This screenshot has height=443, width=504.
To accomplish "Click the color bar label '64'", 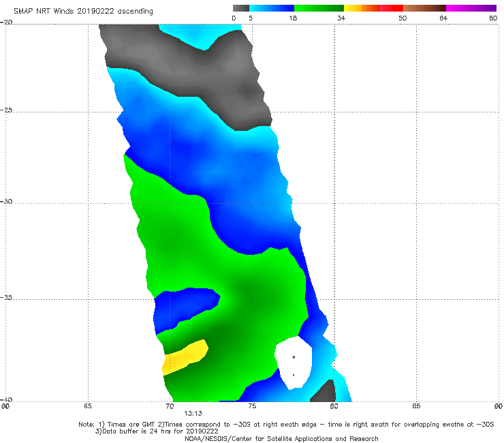I will coord(443,18).
